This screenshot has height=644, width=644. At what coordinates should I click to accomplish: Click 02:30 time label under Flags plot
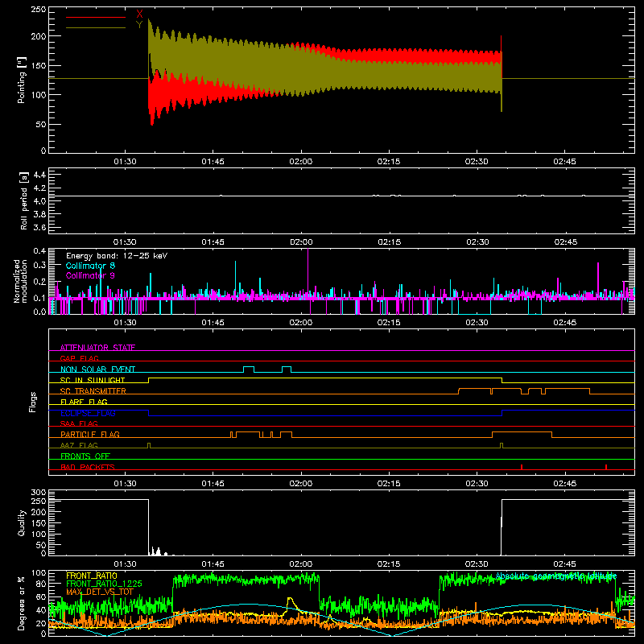tap(477, 484)
